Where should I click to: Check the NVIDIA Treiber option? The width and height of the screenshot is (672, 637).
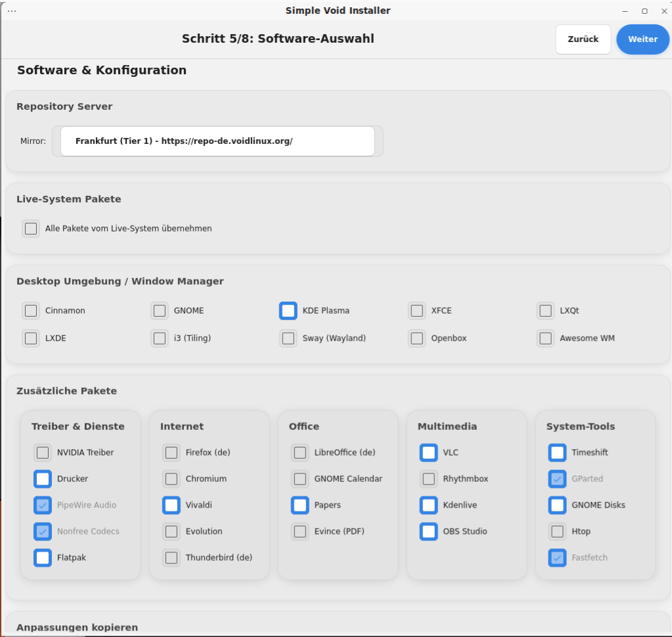[43, 453]
